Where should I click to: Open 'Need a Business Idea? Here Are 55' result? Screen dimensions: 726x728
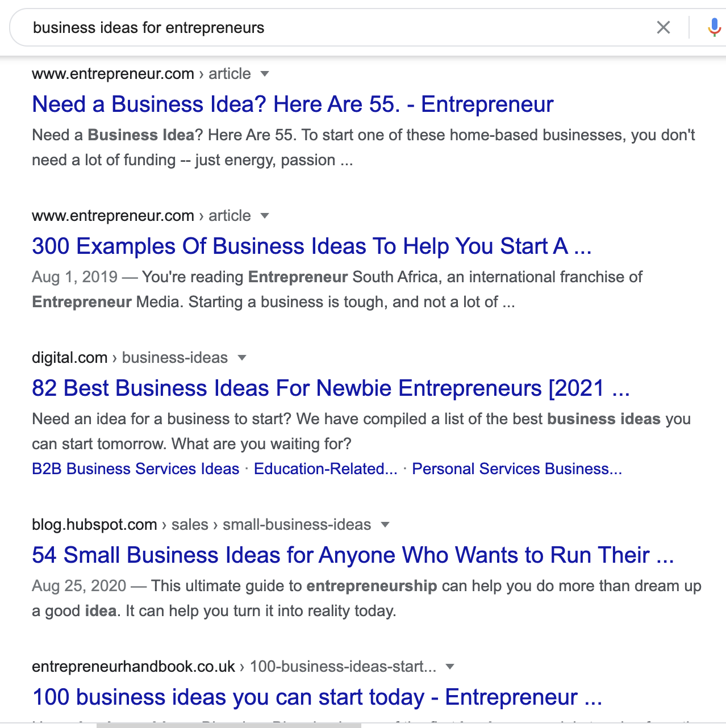pos(293,104)
